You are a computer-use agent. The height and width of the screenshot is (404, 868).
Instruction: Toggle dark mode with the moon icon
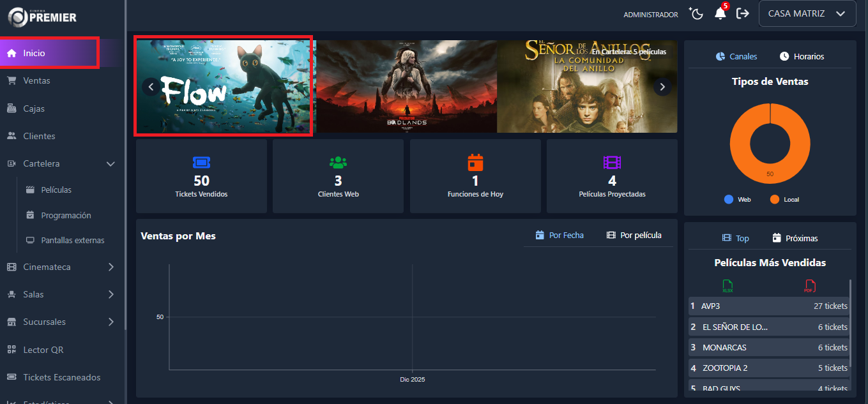pos(696,13)
